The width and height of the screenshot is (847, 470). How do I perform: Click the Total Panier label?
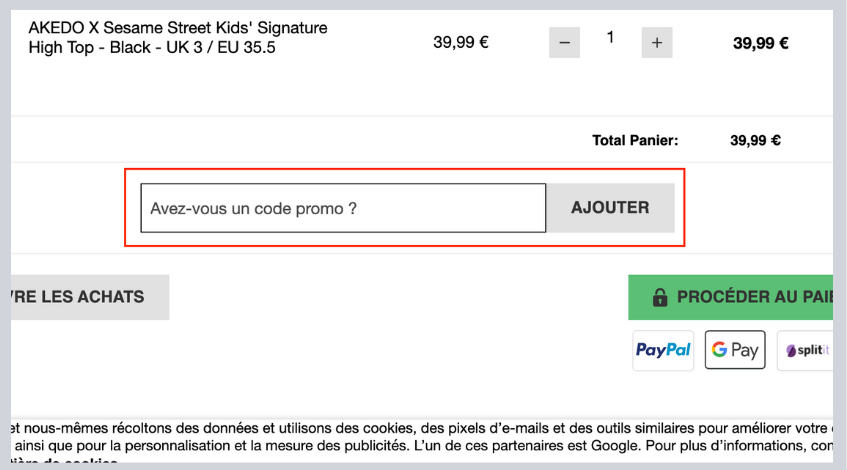click(x=635, y=140)
